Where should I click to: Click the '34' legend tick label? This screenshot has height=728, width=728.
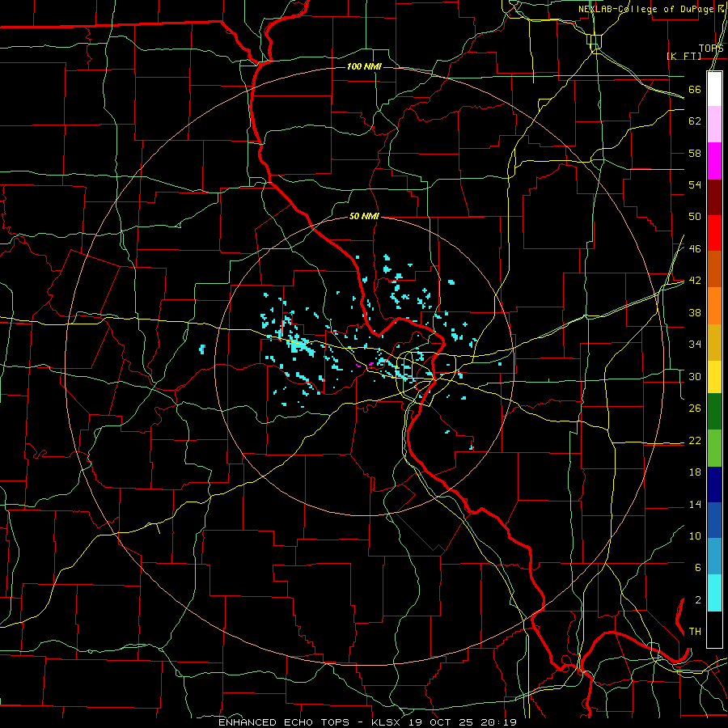tap(695, 344)
